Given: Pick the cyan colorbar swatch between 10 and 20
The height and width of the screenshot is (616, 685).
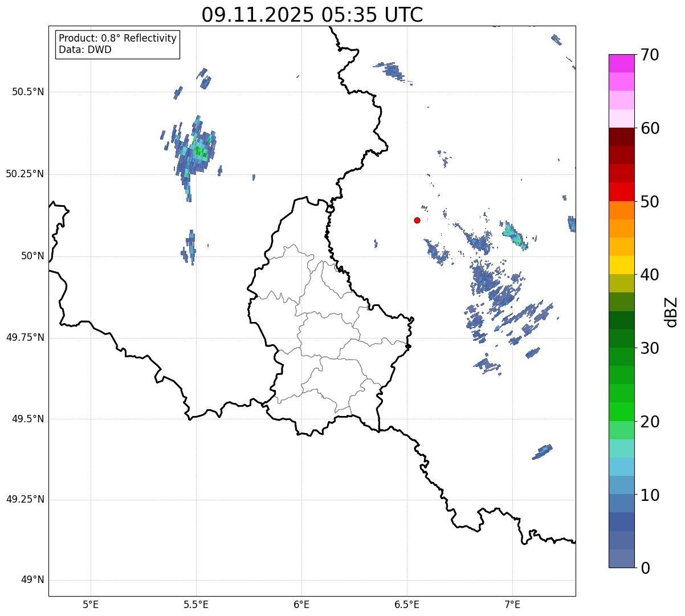Looking at the screenshot, I should coord(621,467).
